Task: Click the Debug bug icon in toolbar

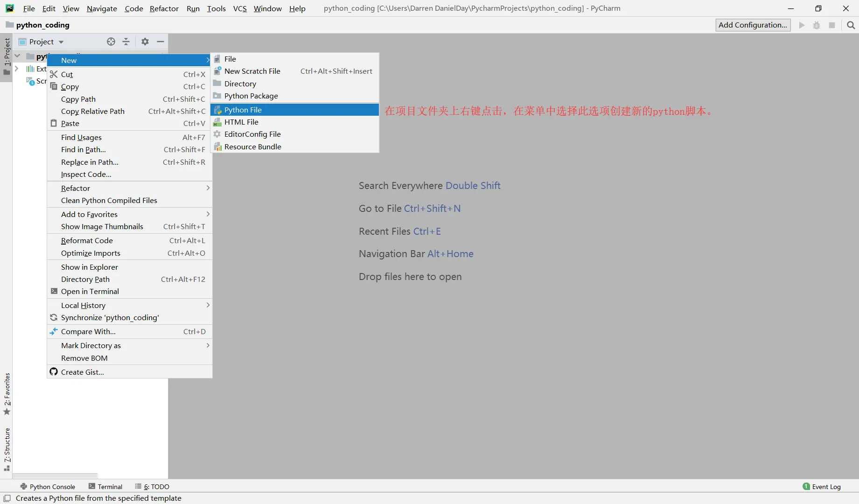Action: [817, 25]
